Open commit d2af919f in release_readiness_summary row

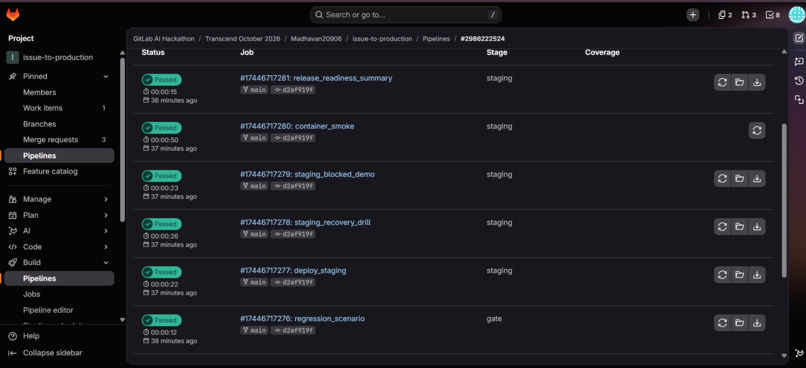pos(293,90)
